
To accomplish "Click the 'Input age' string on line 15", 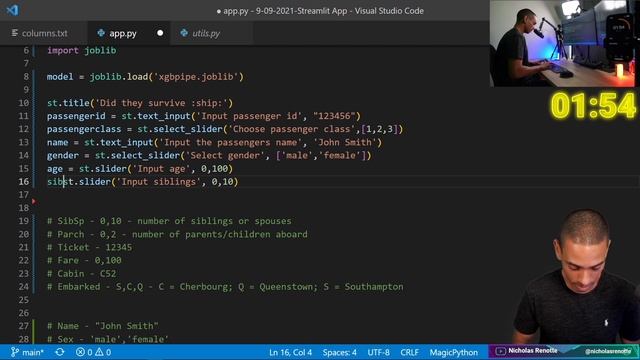I will [x=161, y=169].
